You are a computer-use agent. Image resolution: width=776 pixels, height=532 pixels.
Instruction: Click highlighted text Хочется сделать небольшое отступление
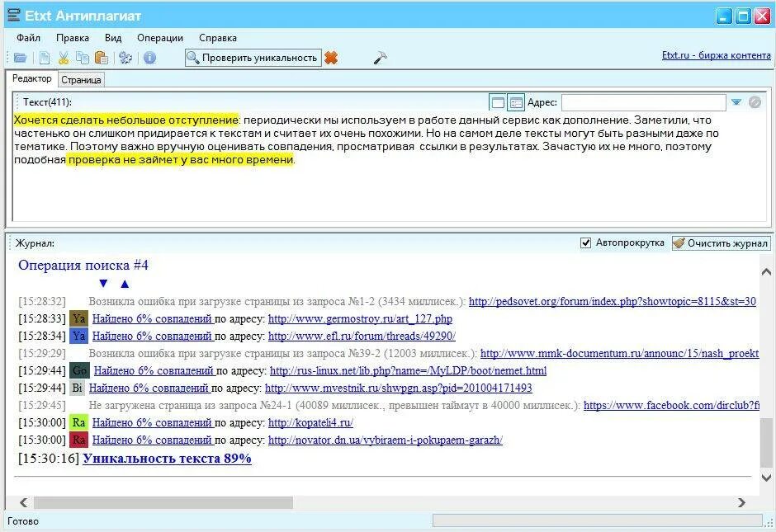click(x=126, y=120)
